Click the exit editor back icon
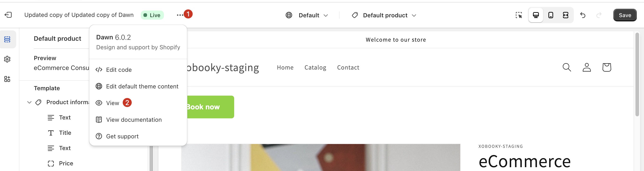The height and width of the screenshot is (171, 644). pyautogui.click(x=8, y=15)
